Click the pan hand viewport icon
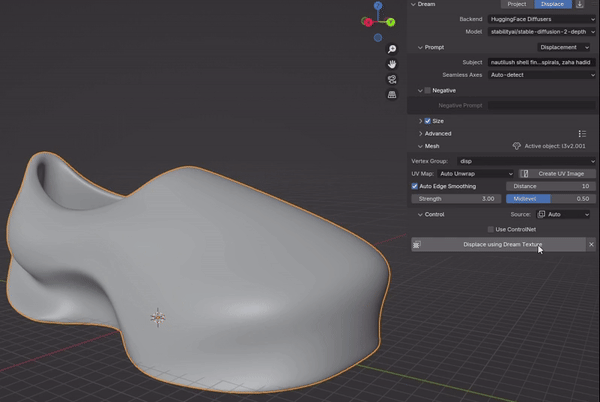 392,64
